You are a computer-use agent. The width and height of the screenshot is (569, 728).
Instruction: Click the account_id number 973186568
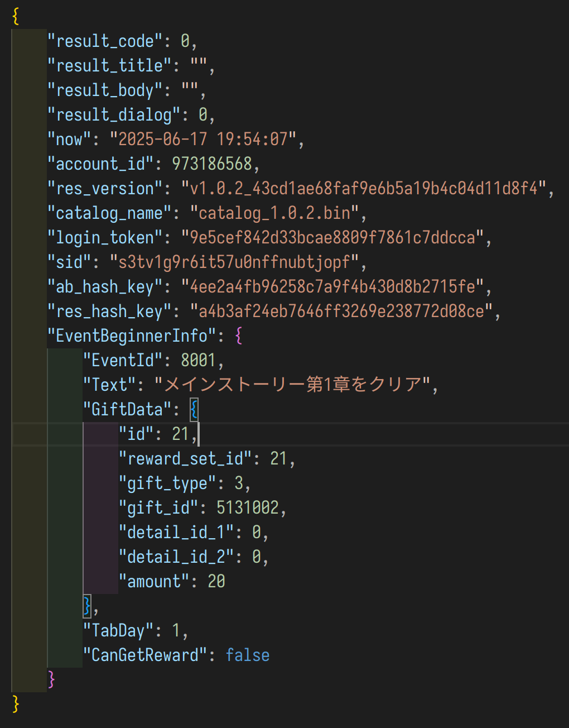point(212,164)
